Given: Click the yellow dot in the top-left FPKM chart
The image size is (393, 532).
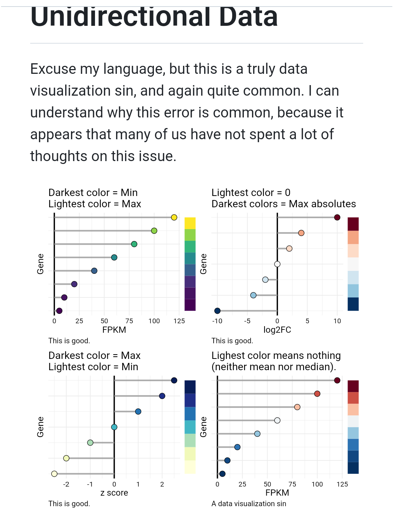Looking at the screenshot, I should [174, 217].
